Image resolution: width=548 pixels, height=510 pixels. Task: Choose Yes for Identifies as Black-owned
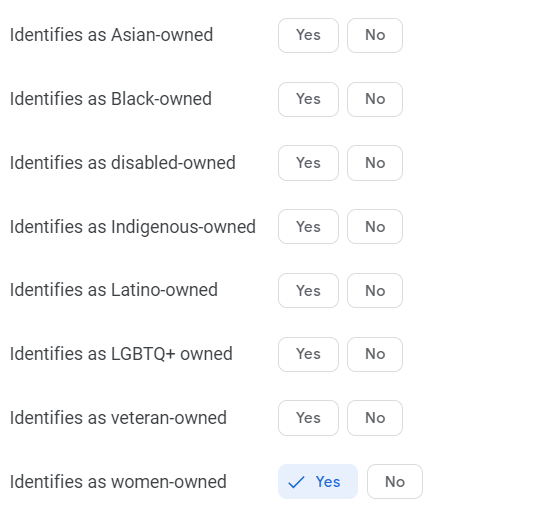[x=308, y=99]
